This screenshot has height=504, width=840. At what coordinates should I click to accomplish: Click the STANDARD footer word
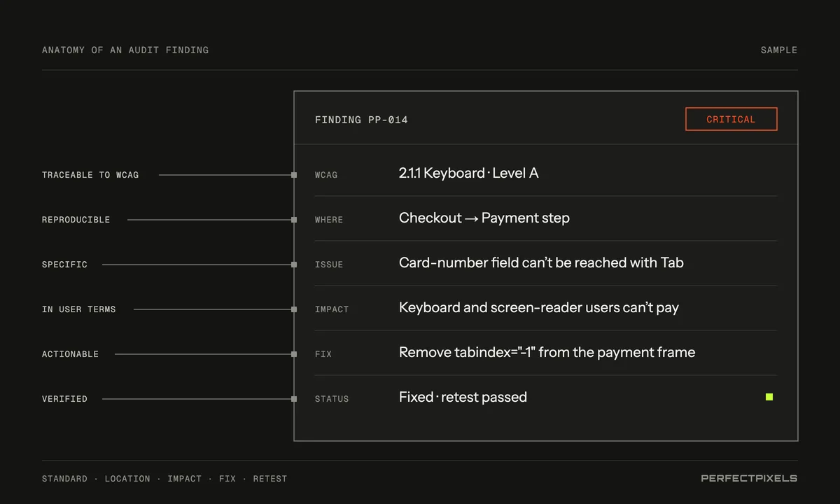64,479
